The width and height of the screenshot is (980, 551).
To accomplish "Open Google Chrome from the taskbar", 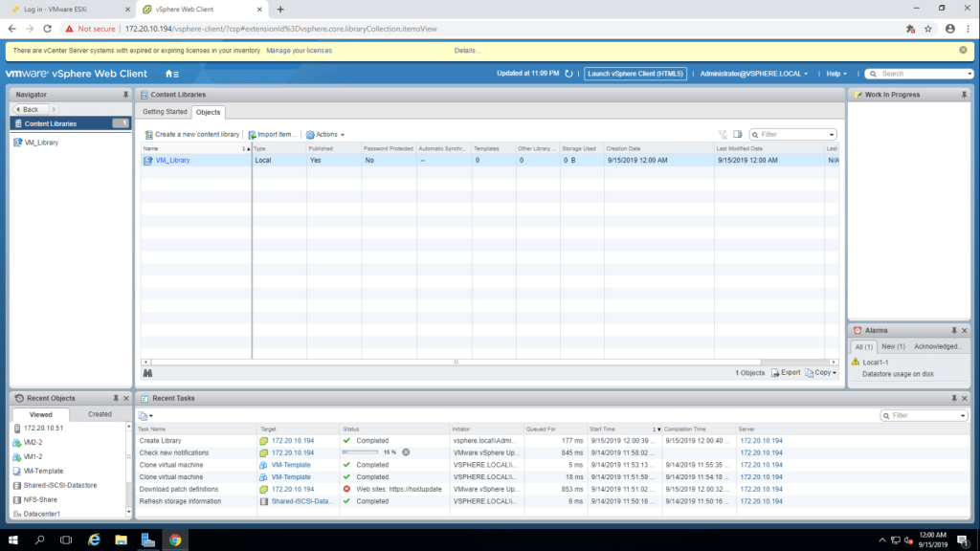I will coord(175,540).
